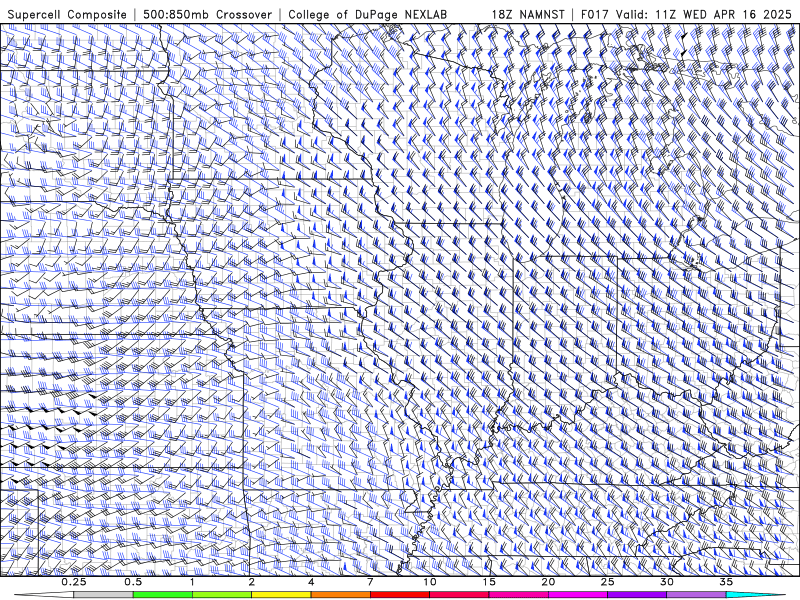This screenshot has height=600, width=800.
Task: Click the gray 0.25–0.5 color bar segment
Action: 104,595
